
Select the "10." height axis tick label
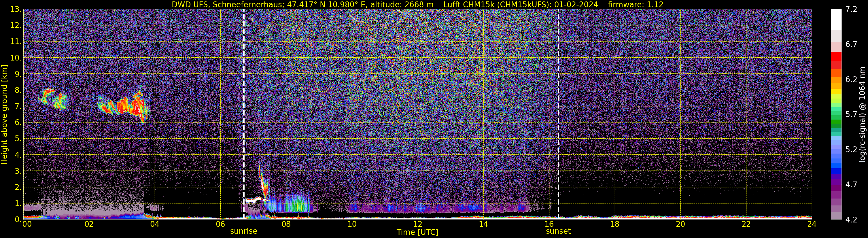tap(16, 58)
